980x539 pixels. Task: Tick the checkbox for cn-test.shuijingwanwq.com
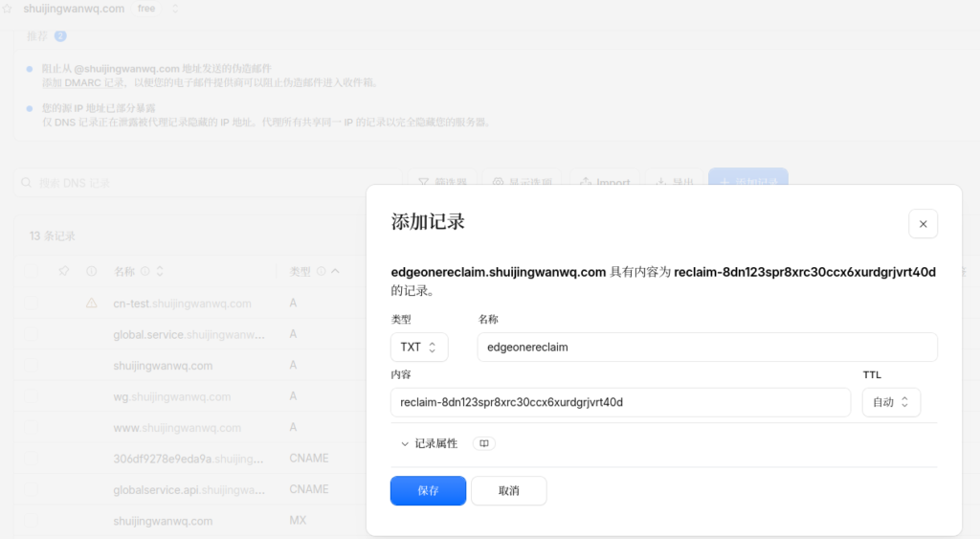(31, 303)
